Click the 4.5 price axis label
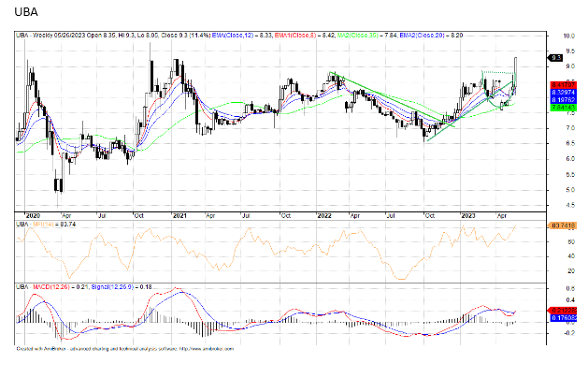Image resolution: width=588 pixels, height=378 pixels. [570, 205]
